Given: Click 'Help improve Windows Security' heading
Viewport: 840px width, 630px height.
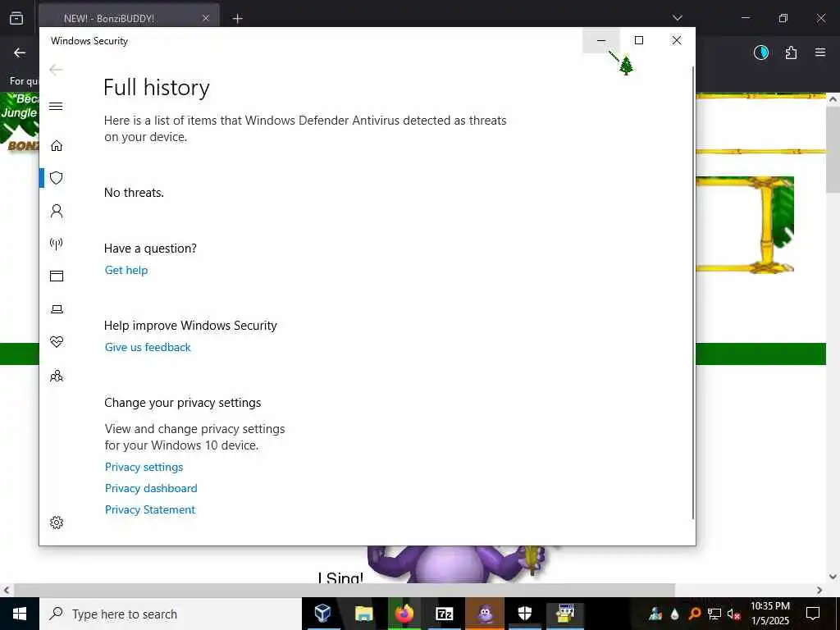Looking at the screenshot, I should [190, 326].
